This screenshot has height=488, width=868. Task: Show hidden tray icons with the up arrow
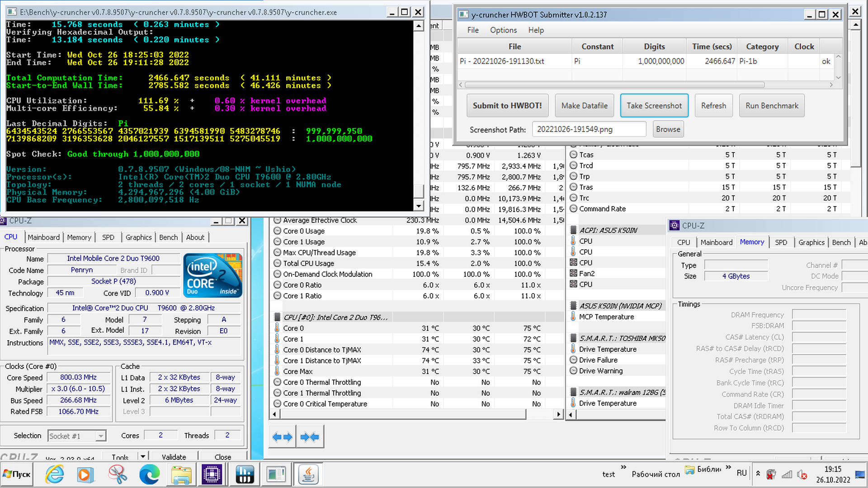758,474
